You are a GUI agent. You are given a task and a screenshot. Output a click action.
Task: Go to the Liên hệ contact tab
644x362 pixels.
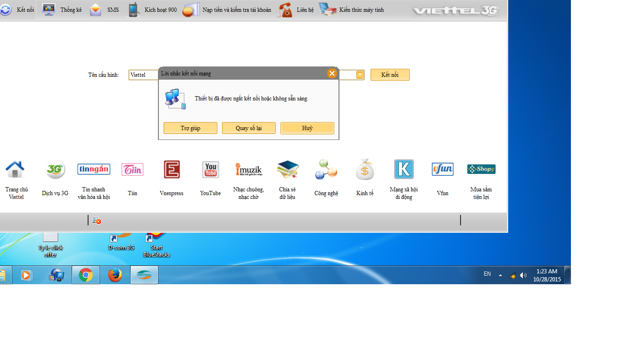[296, 10]
